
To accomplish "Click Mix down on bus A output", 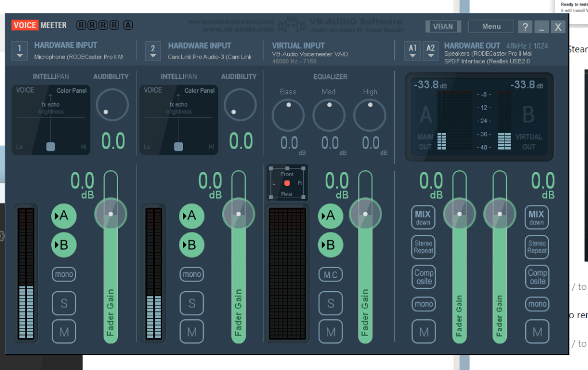I will pyautogui.click(x=423, y=218).
